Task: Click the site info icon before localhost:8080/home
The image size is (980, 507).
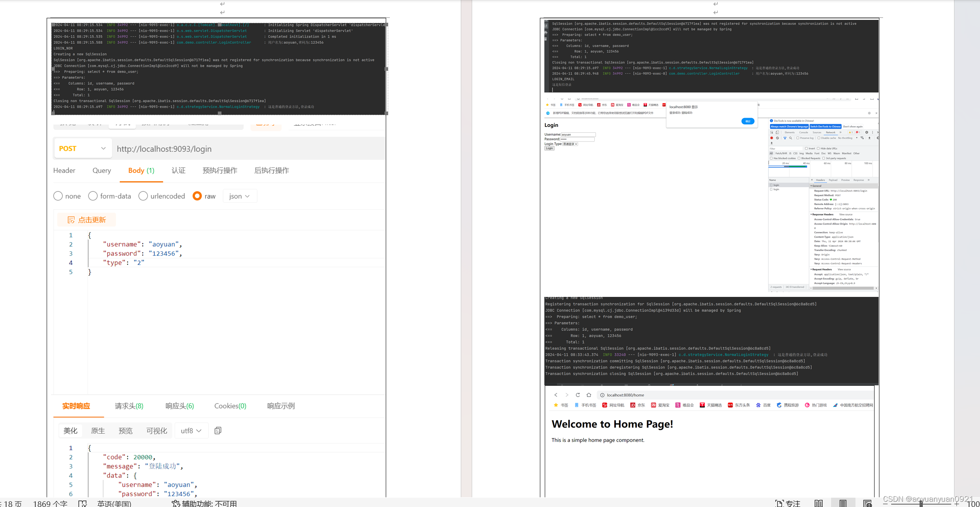Action: [x=602, y=395]
